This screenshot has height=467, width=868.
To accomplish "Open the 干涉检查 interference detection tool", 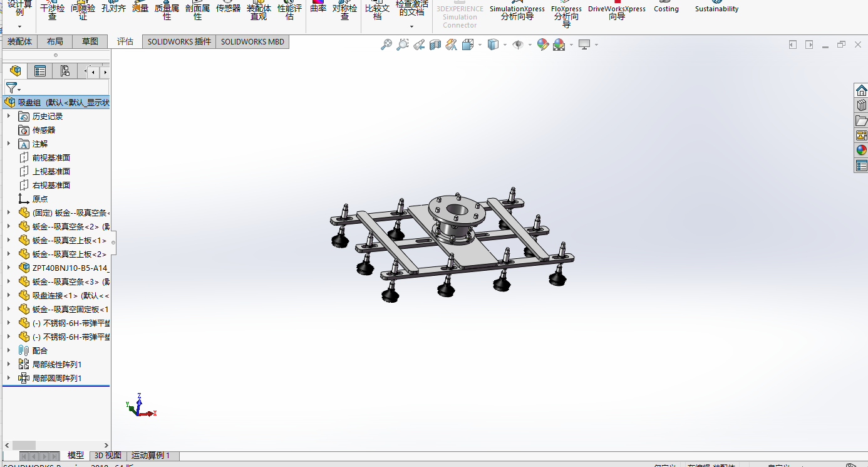I will click(52, 11).
